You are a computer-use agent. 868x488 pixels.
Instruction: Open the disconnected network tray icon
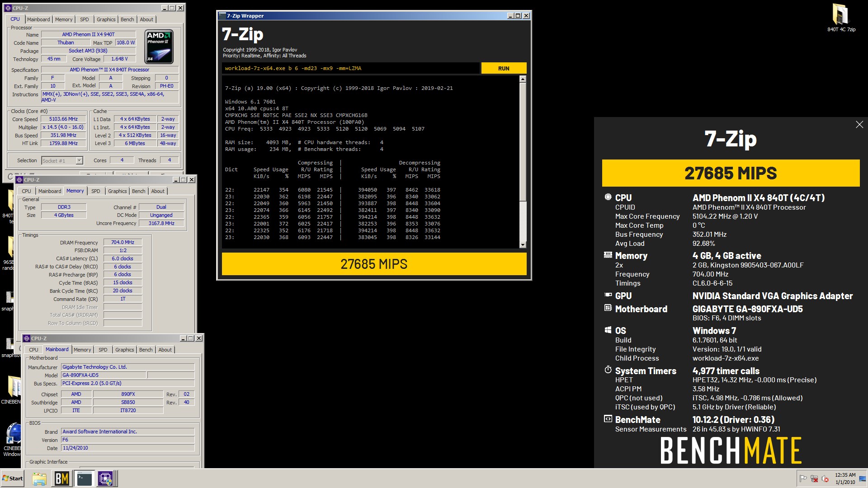tap(814, 479)
